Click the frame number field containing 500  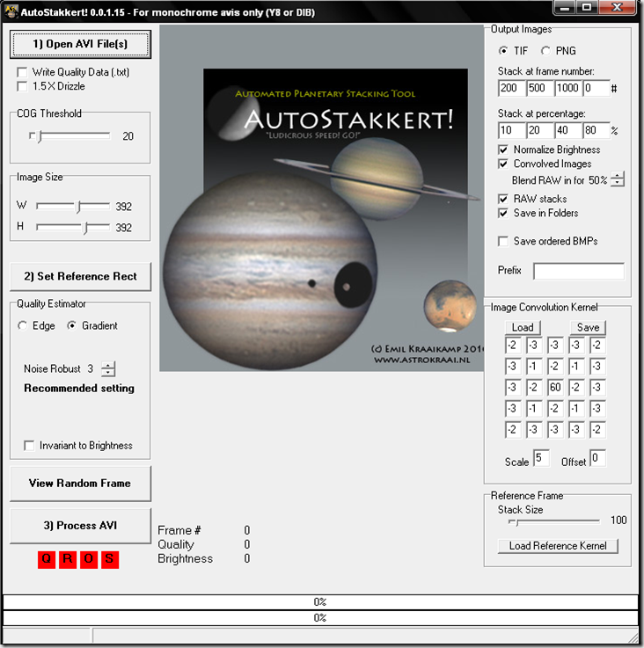point(539,88)
